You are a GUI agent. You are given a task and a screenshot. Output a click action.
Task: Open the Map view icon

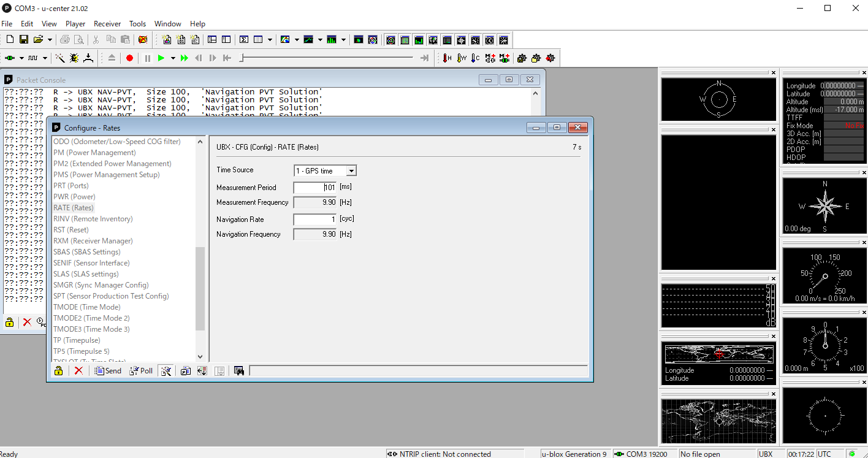pos(285,39)
